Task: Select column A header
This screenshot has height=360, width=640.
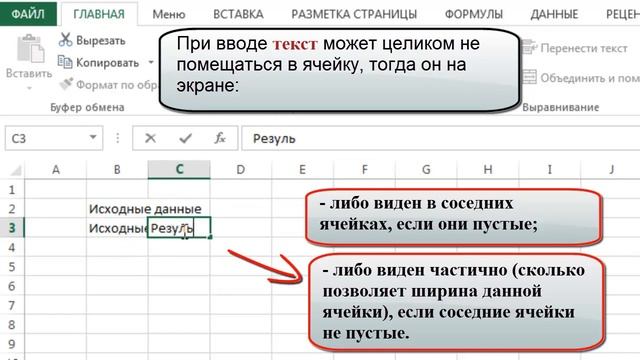Action: tap(56, 169)
